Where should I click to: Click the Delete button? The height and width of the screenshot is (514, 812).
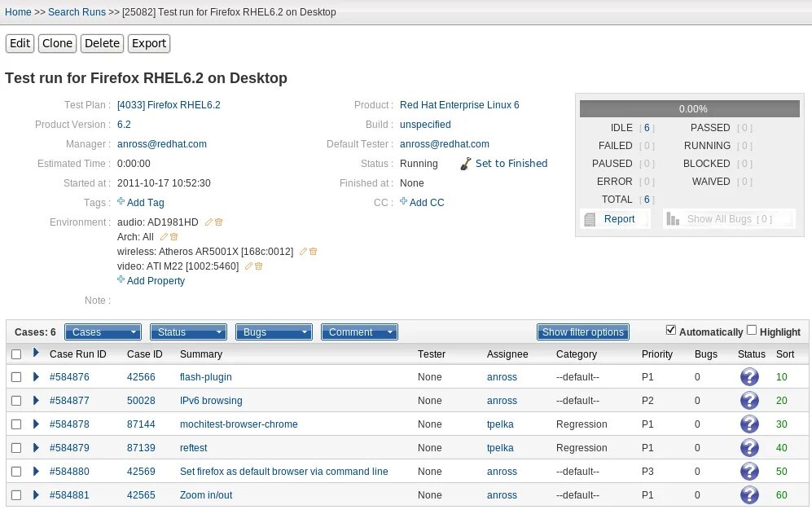point(102,43)
